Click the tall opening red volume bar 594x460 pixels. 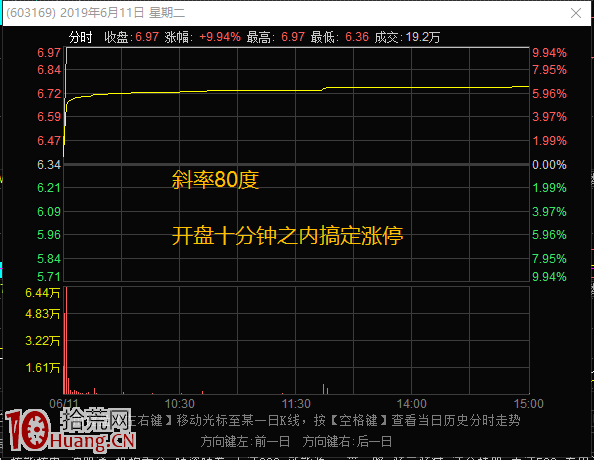[66, 340]
